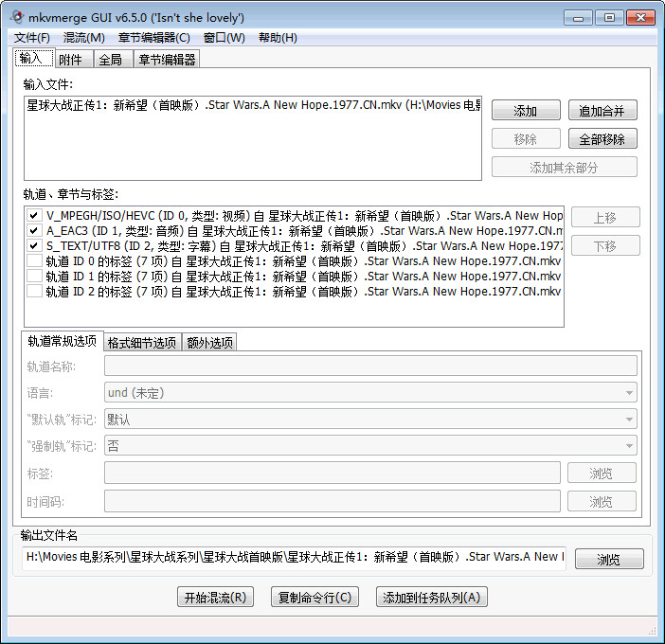The width and height of the screenshot is (665, 644).
Task: Enable the 轨道 ID 2 的标签 checkbox
Action: tap(34, 292)
